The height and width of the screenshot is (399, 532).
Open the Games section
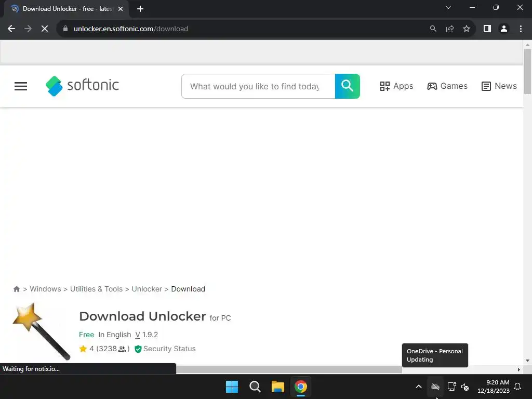(x=447, y=86)
